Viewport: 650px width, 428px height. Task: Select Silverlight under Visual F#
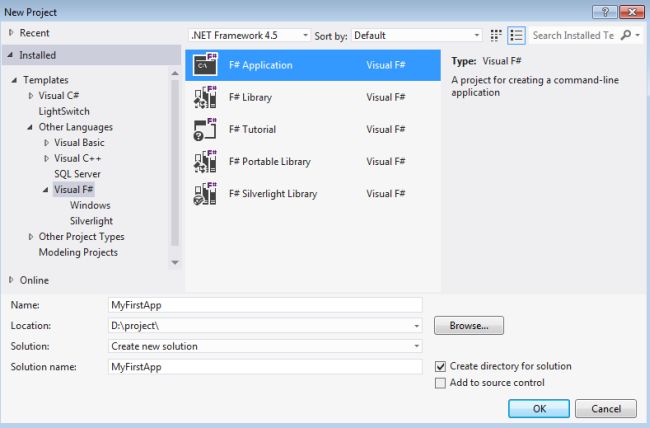click(x=91, y=221)
